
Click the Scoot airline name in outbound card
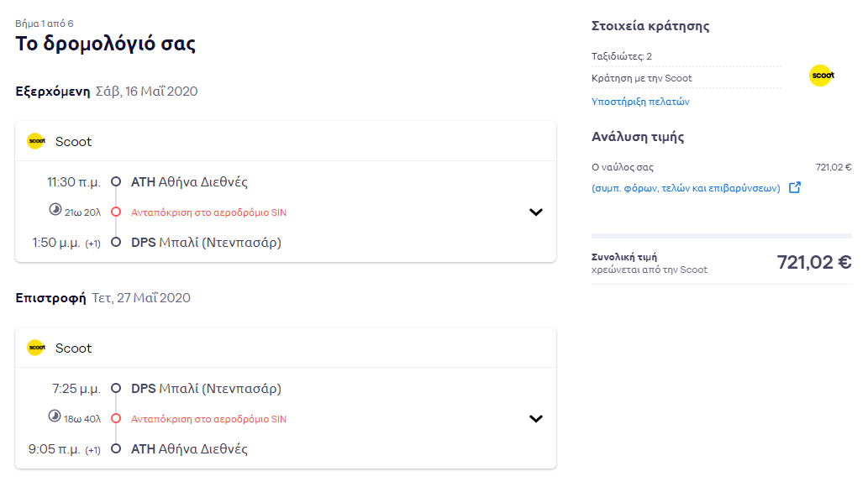pyautogui.click(x=73, y=142)
